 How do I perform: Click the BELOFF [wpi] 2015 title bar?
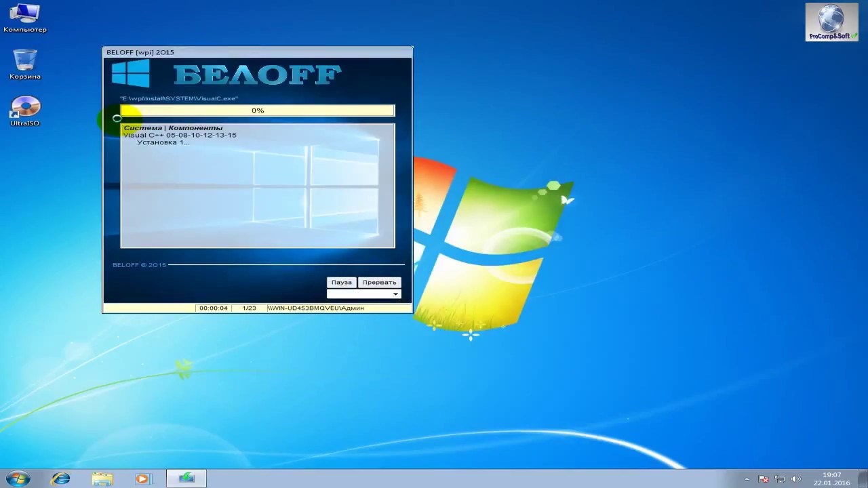(x=258, y=52)
